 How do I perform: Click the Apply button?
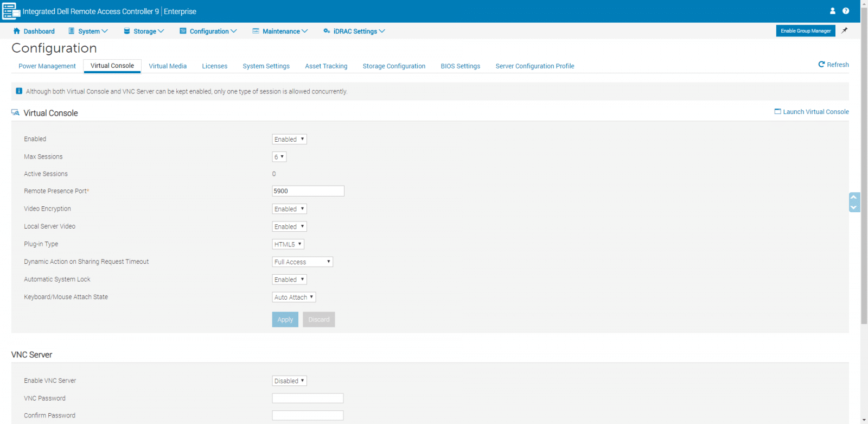(285, 319)
